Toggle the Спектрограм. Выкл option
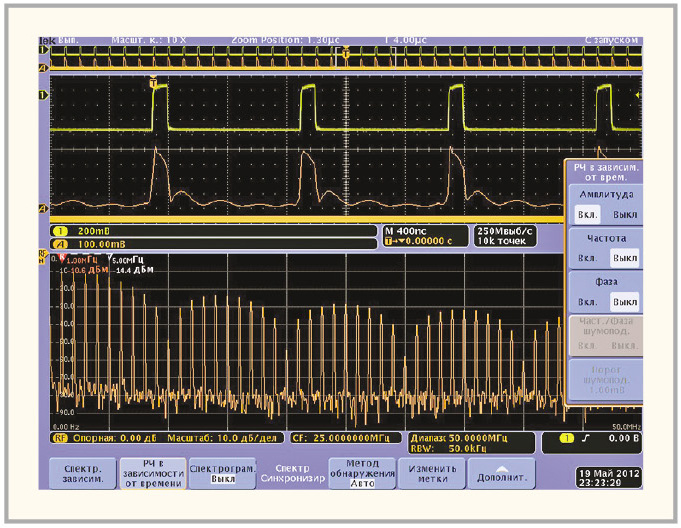Screen dimensions: 681x528 pos(225,473)
